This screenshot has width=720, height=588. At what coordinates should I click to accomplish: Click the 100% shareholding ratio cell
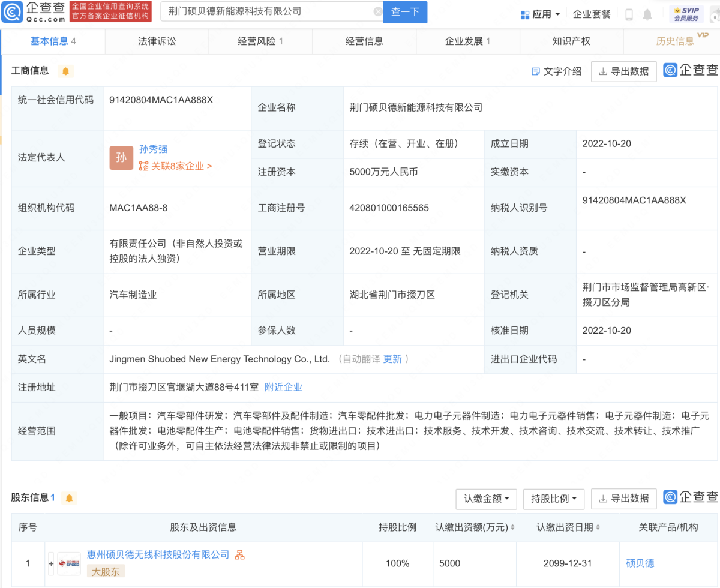click(397, 563)
